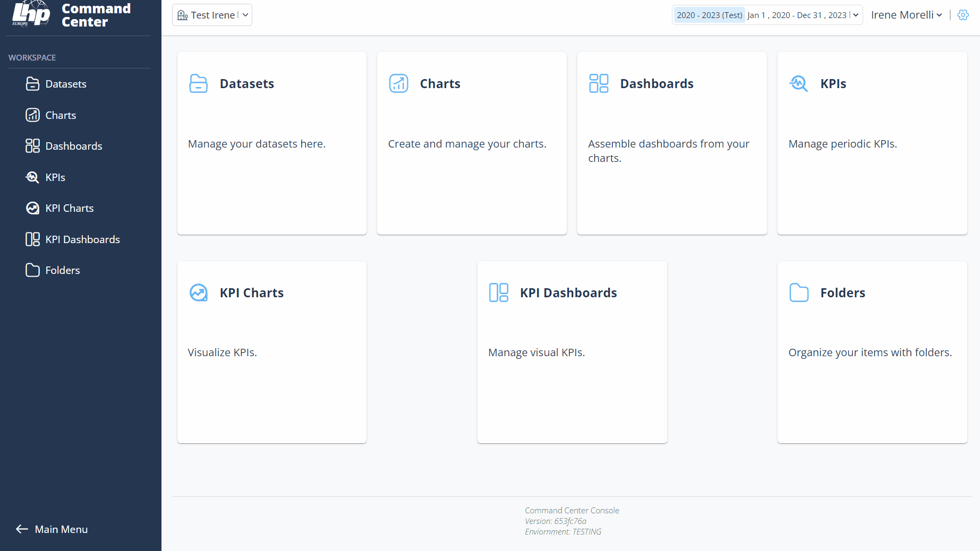Click 'Organize your items with folders.' text
This screenshot has height=551, width=980.
871,352
